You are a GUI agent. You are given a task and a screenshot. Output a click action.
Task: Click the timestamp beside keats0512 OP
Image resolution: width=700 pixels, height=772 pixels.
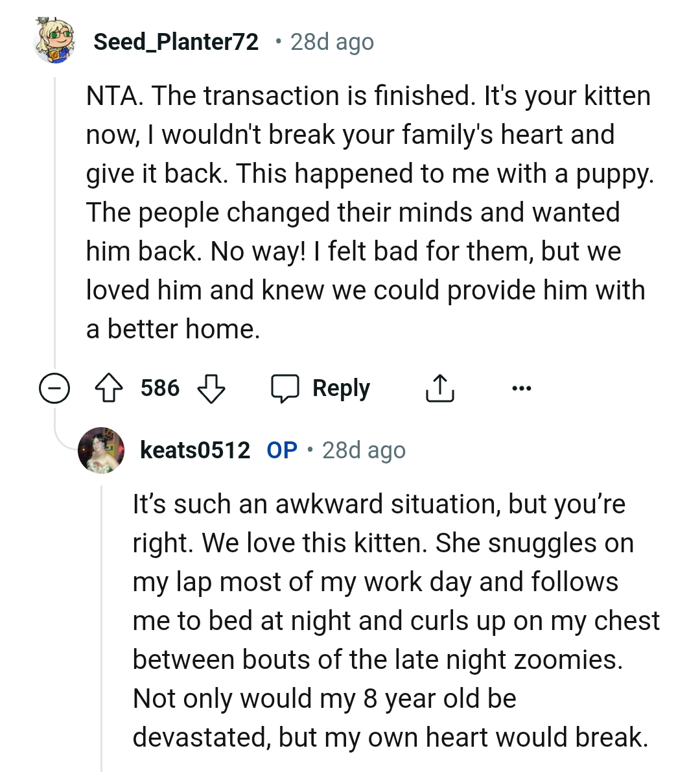[364, 450]
